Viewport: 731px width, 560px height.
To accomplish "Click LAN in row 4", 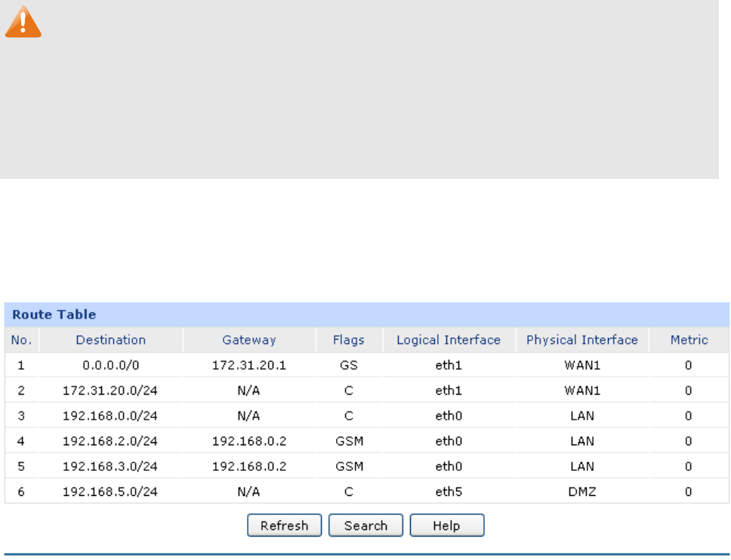I will coord(582,442).
